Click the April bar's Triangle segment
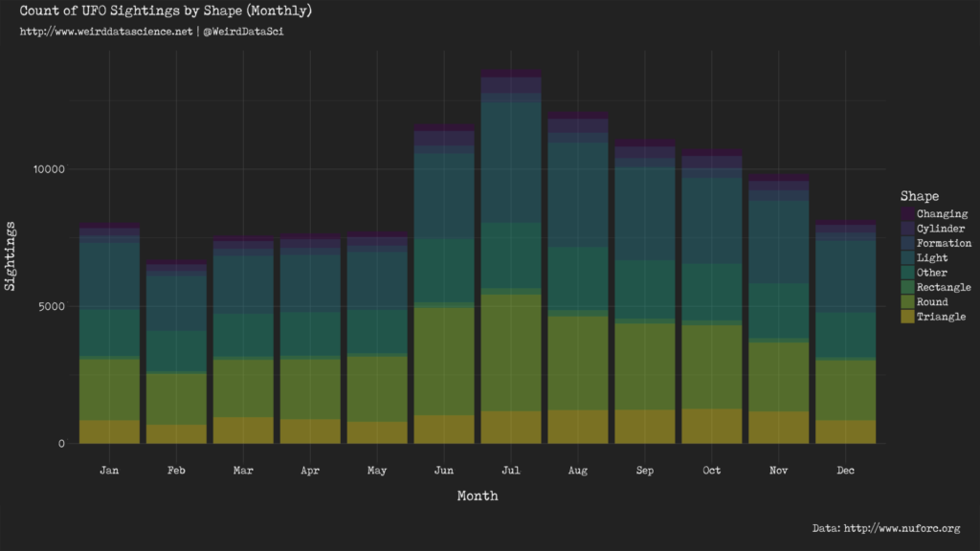Image resolution: width=980 pixels, height=551 pixels. pyautogui.click(x=310, y=431)
